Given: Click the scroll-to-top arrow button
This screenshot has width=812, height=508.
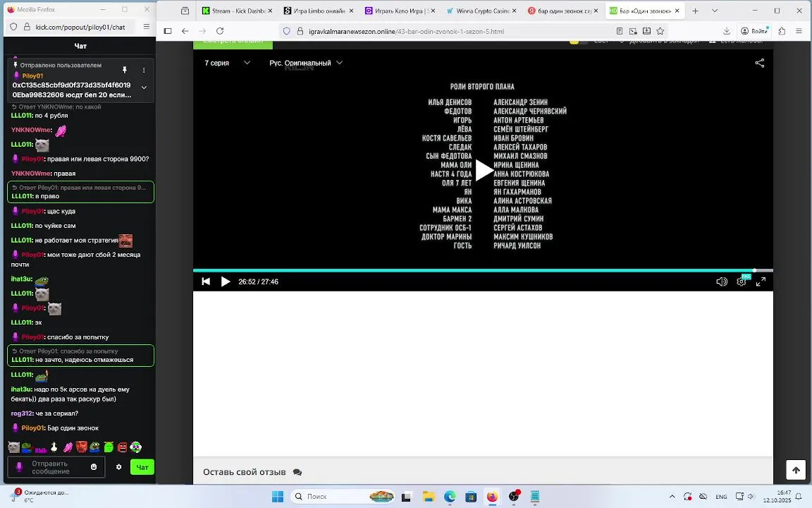Looking at the screenshot, I should coord(796,470).
